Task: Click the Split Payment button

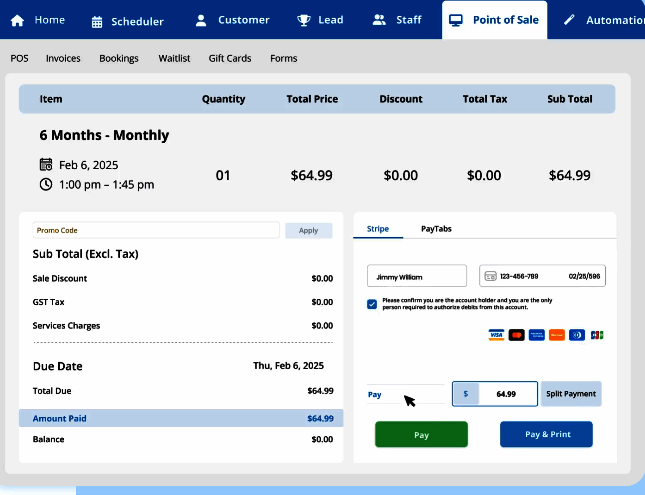Action: click(571, 394)
